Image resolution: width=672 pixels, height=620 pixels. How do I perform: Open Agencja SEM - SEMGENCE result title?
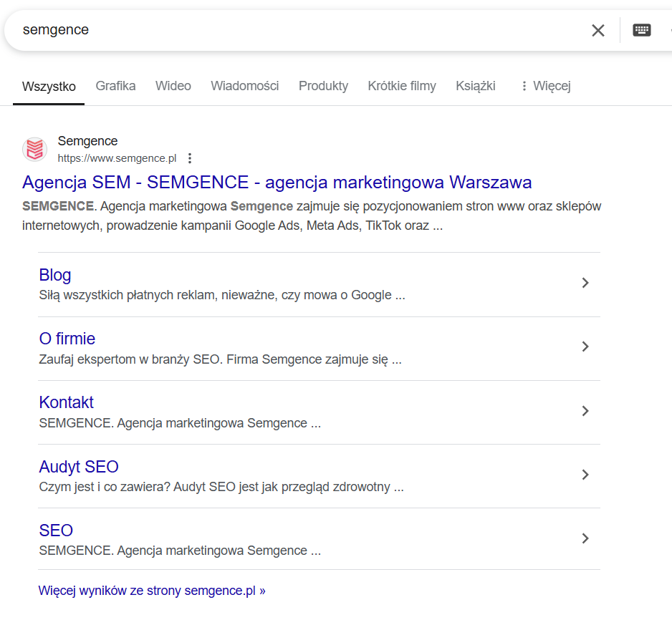pyautogui.click(x=277, y=182)
